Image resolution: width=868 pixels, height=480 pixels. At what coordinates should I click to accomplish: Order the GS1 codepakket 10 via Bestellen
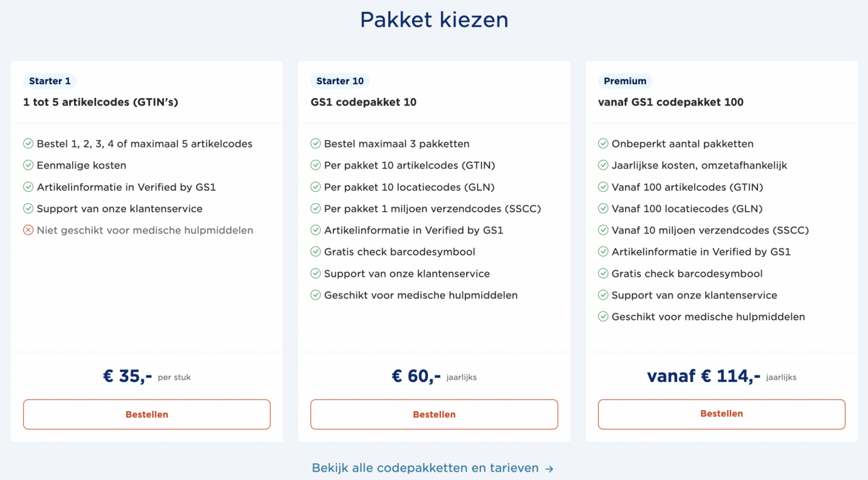click(x=434, y=414)
